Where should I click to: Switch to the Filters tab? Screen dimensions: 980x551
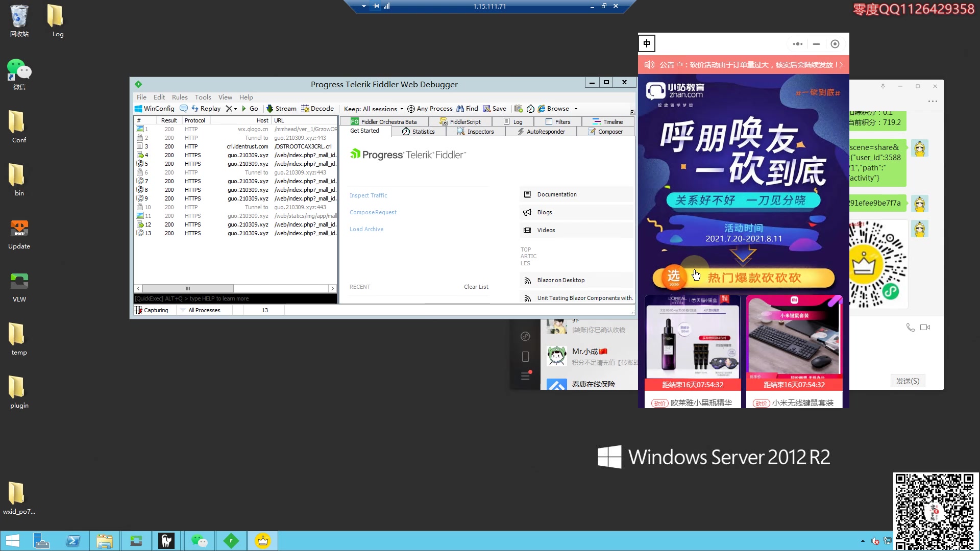558,121
